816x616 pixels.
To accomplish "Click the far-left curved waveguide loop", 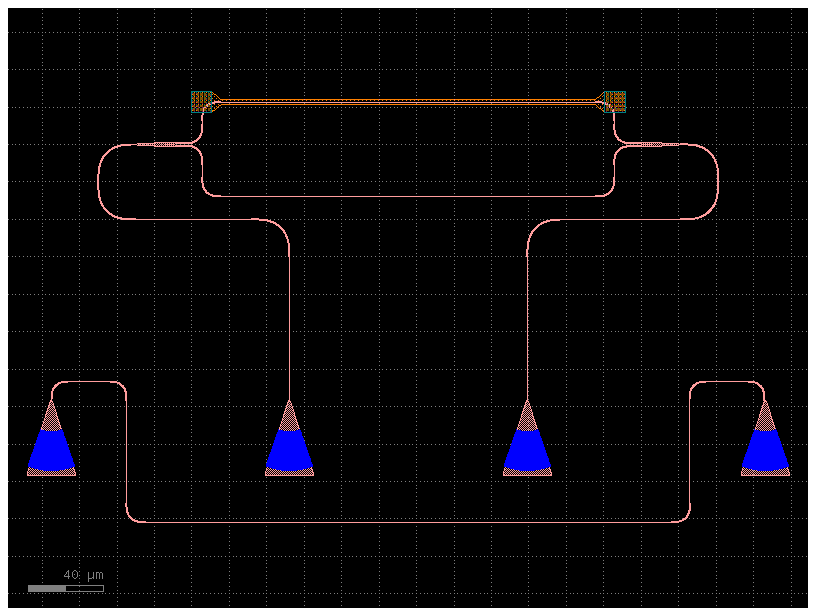I will [99, 182].
